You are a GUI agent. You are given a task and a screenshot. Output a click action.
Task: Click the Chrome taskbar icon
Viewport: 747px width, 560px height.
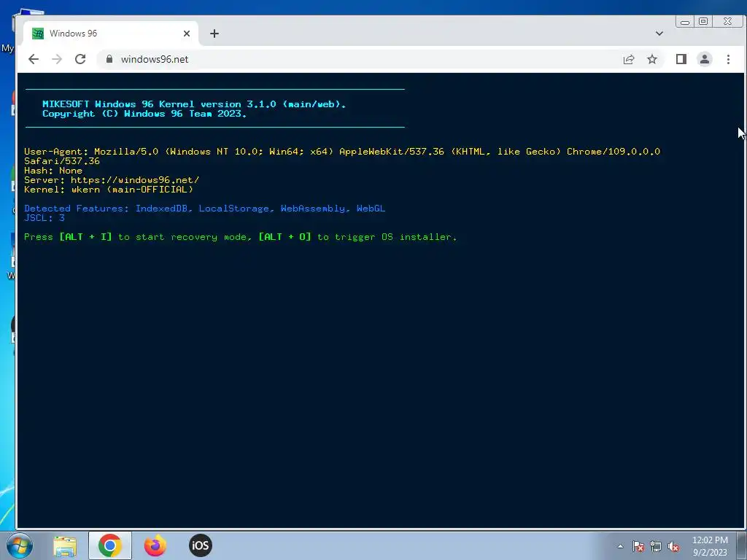tap(109, 545)
